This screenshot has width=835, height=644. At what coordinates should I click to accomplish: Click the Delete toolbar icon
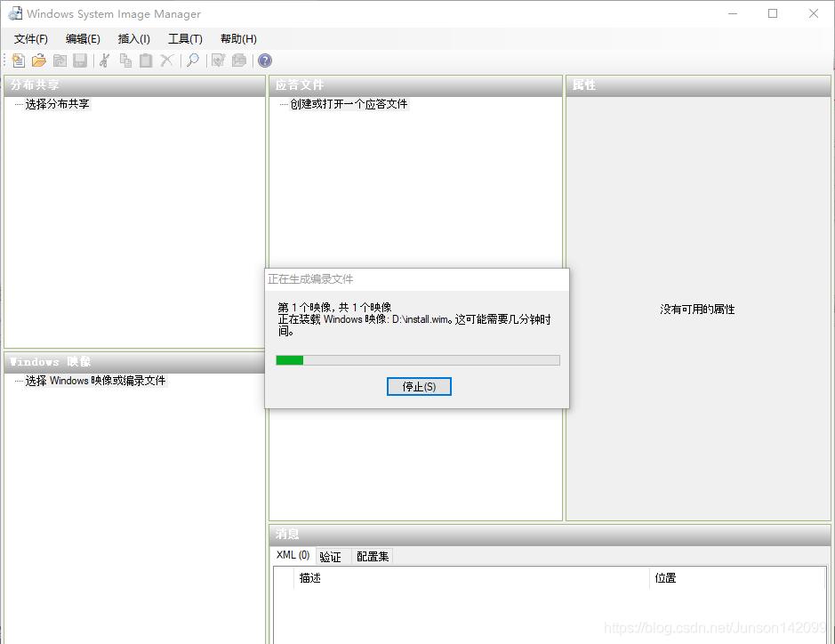pos(167,60)
